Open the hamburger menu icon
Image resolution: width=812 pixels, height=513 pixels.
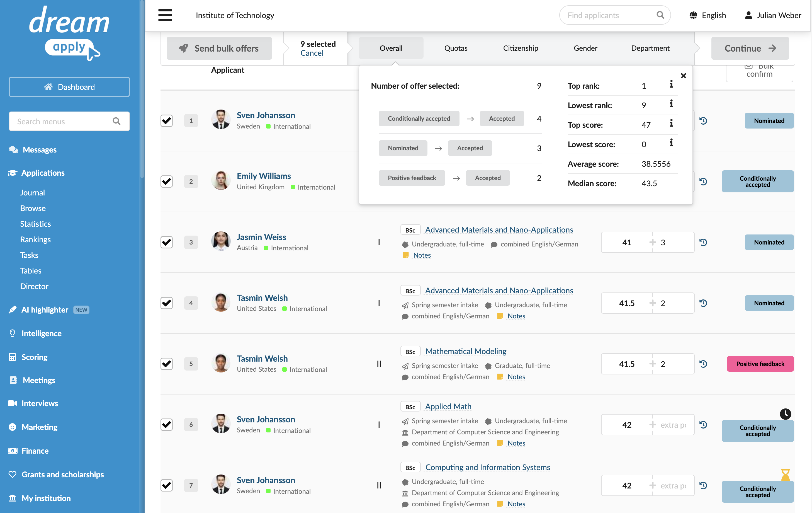(x=165, y=15)
